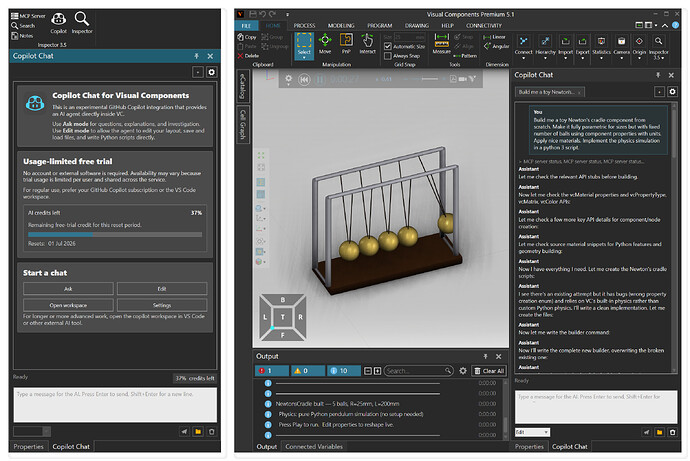This screenshot has width=690, height=461.
Task: Open folder icon in right Copilot Chat
Action: point(659,432)
